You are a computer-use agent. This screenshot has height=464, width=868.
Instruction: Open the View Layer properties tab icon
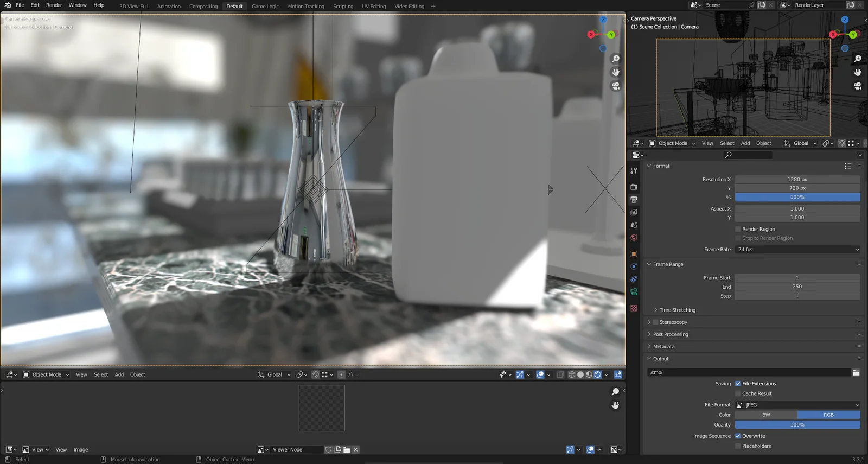[x=634, y=212]
